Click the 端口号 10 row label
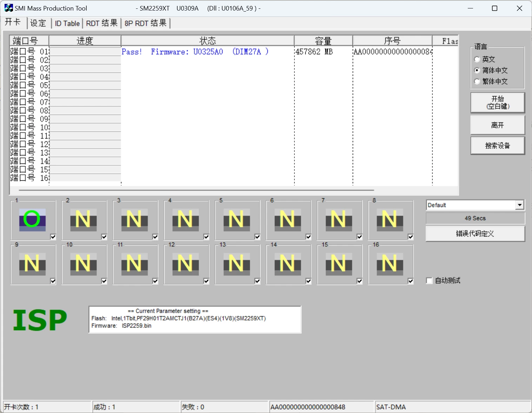Image resolution: width=532 pixels, height=413 pixels. coord(29,127)
